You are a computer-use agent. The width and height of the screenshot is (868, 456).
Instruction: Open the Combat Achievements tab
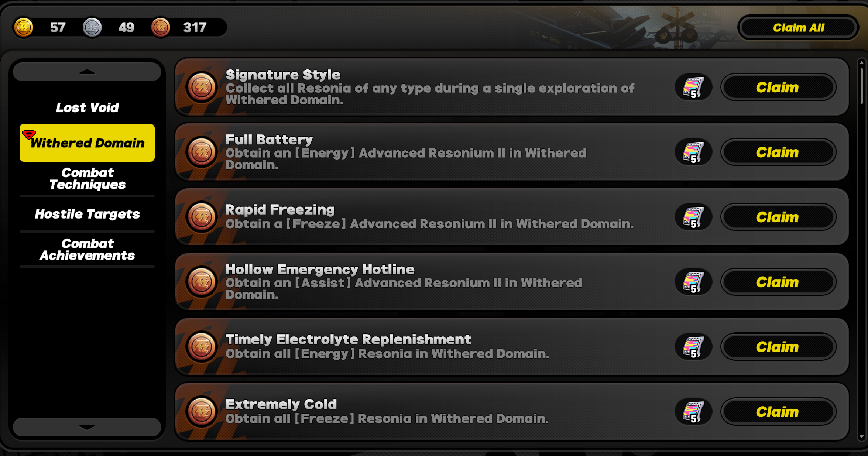87,250
